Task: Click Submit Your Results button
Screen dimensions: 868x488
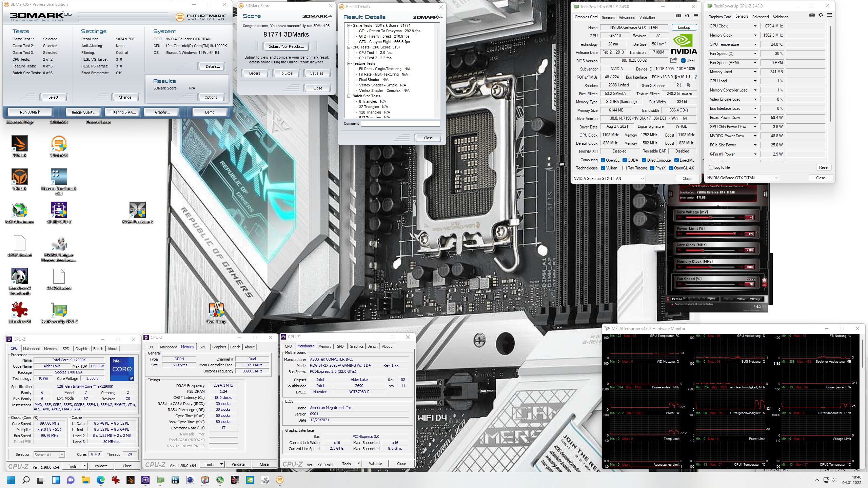Action: click(287, 46)
